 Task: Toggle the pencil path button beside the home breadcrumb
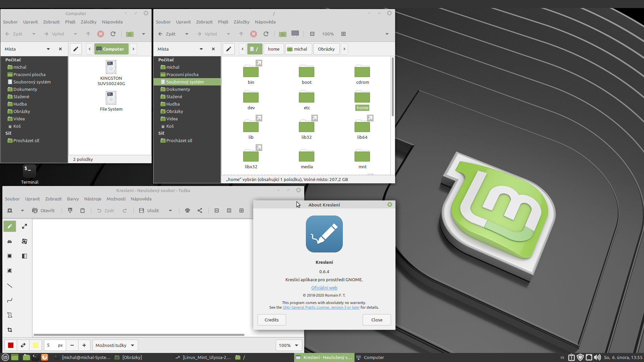coord(229,49)
